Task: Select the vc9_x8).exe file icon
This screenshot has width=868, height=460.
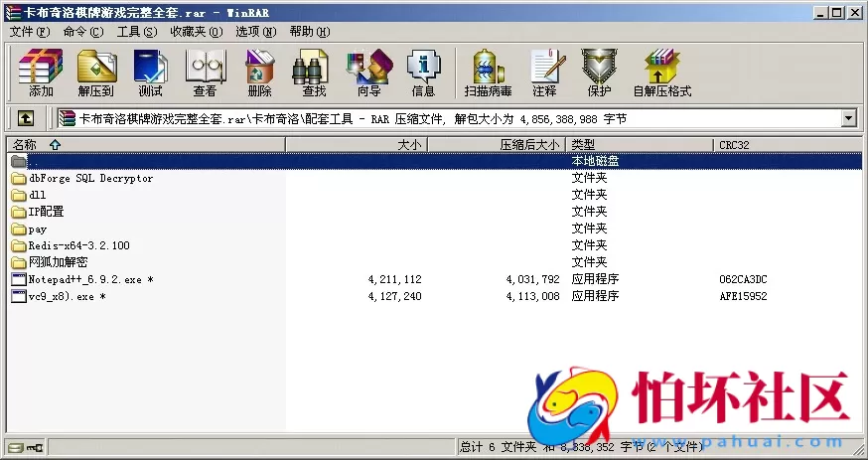Action: pyautogui.click(x=19, y=296)
